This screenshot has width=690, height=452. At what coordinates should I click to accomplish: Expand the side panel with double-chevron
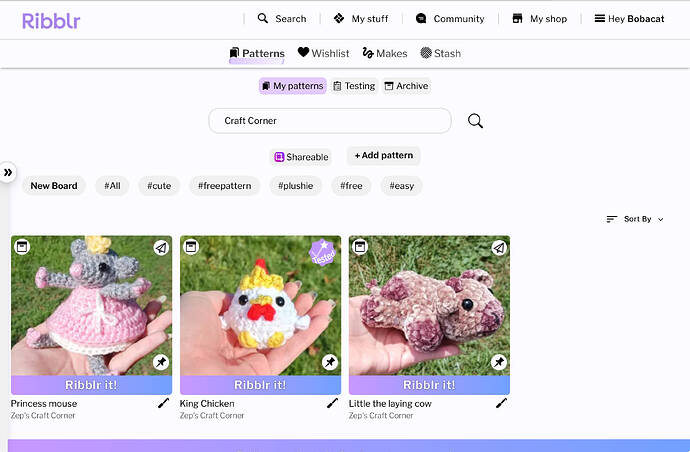8,172
